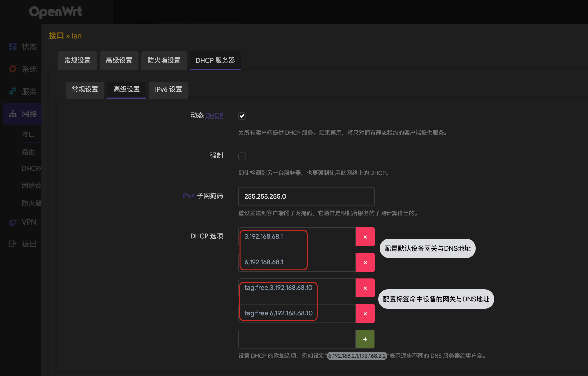
Task: Click plus button to add DHCP option
Action: [x=365, y=339]
